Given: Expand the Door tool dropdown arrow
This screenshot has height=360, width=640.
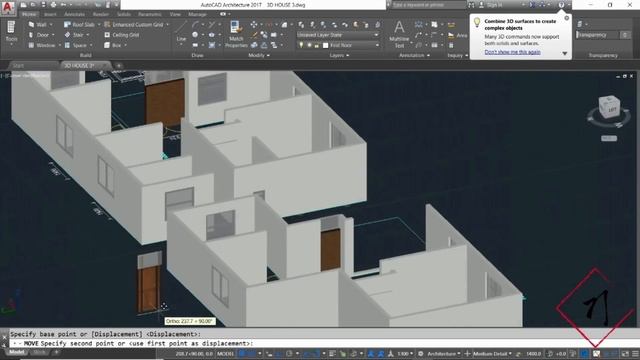Looking at the screenshot, I should click(x=53, y=35).
